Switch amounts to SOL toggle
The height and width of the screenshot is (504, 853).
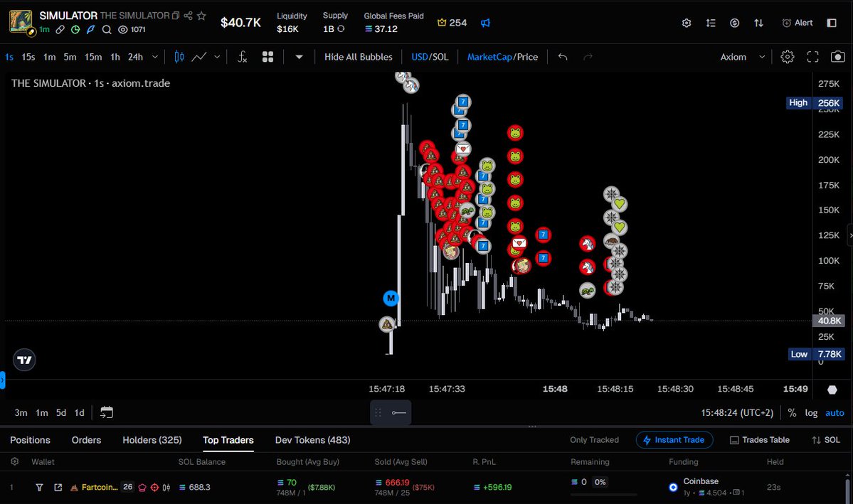(x=826, y=440)
